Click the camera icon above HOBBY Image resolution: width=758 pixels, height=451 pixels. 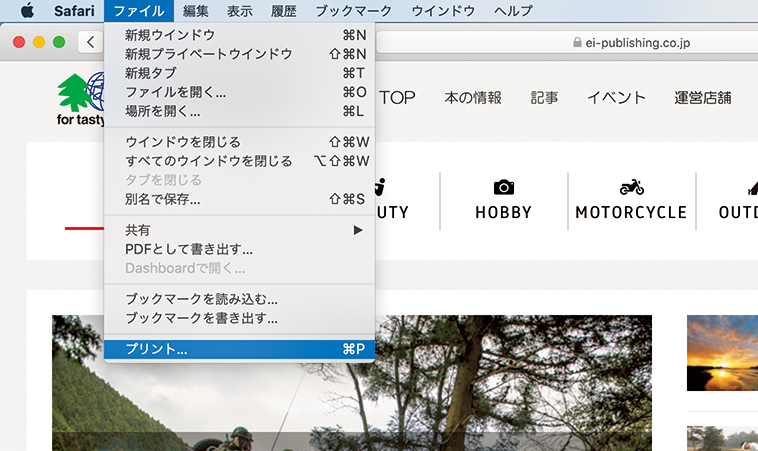503,187
